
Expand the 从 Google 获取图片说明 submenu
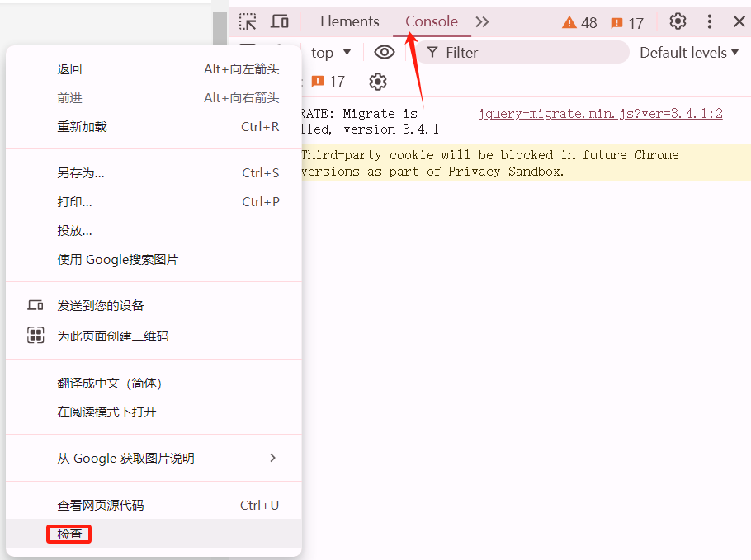pyautogui.click(x=272, y=458)
